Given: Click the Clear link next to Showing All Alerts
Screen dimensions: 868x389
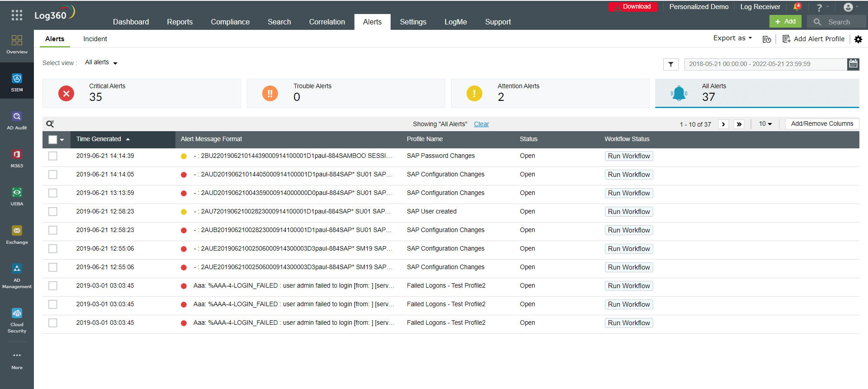Looking at the screenshot, I should [x=481, y=124].
